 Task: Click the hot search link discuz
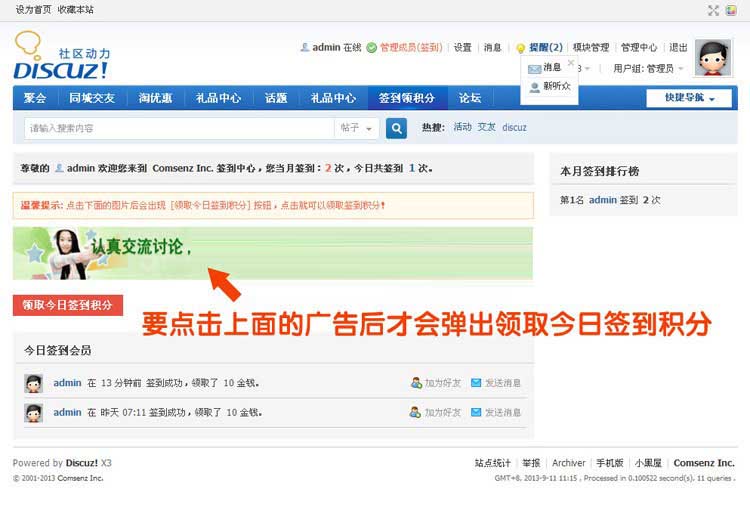pyautogui.click(x=514, y=128)
